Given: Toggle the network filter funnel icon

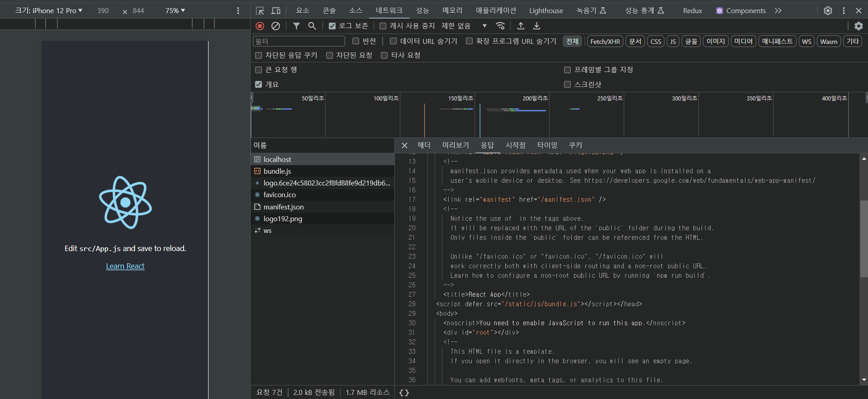Looking at the screenshot, I should pyautogui.click(x=296, y=26).
